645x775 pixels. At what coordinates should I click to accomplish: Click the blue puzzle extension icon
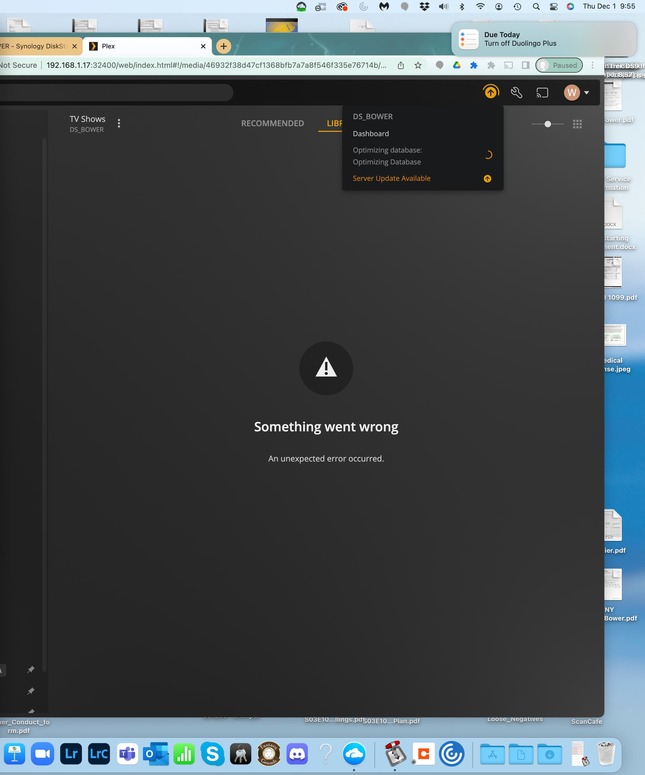point(473,65)
